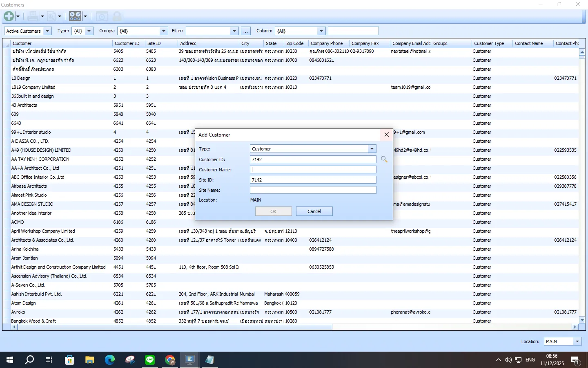Viewport: 588px width, 368px height.
Task: Open Google Chrome from the taskbar
Action: tap(170, 360)
